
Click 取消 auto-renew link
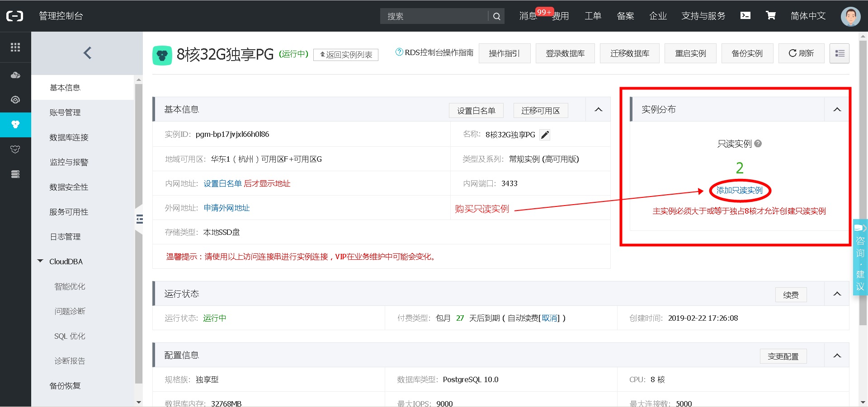[549, 318]
